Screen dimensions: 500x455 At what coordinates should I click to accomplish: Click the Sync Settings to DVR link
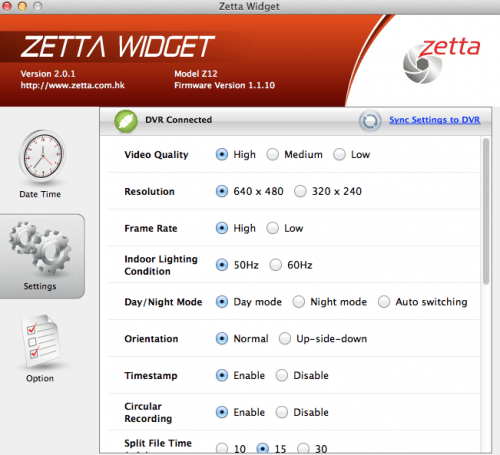coord(435,120)
